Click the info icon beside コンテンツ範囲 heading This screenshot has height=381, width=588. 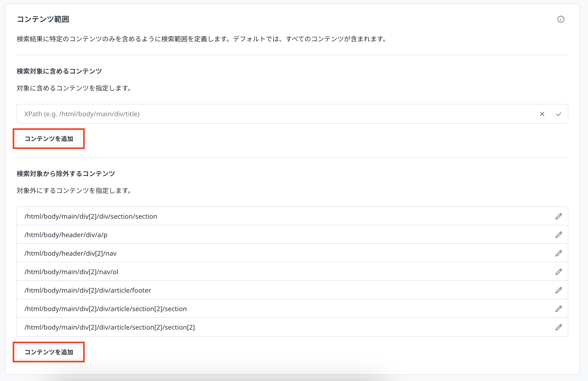coord(561,19)
